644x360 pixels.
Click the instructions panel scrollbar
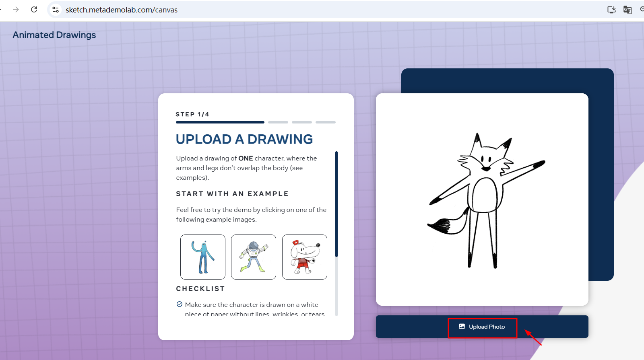tap(336, 204)
